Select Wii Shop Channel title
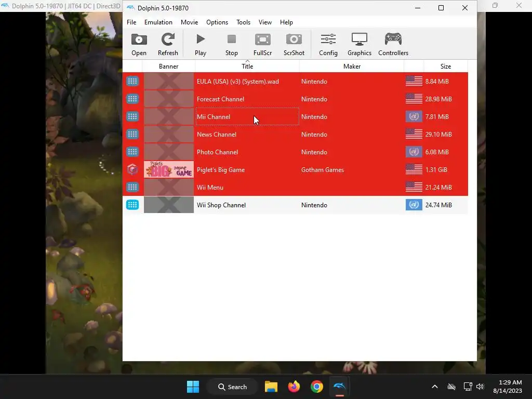This screenshot has width=532, height=399. [x=221, y=205]
